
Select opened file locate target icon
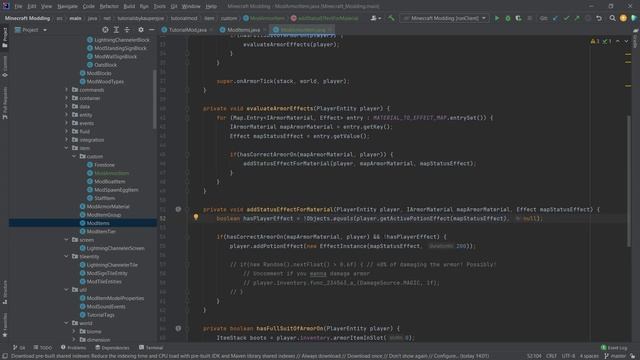(105, 30)
